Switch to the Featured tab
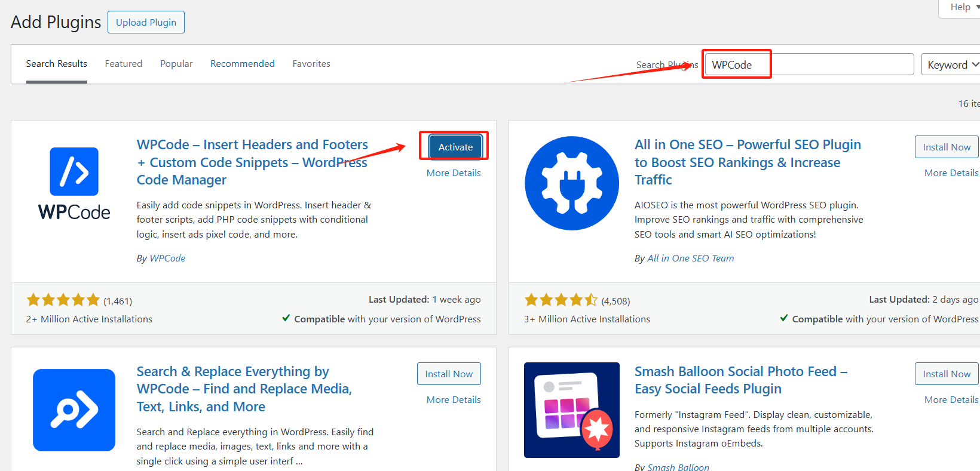 pos(124,64)
